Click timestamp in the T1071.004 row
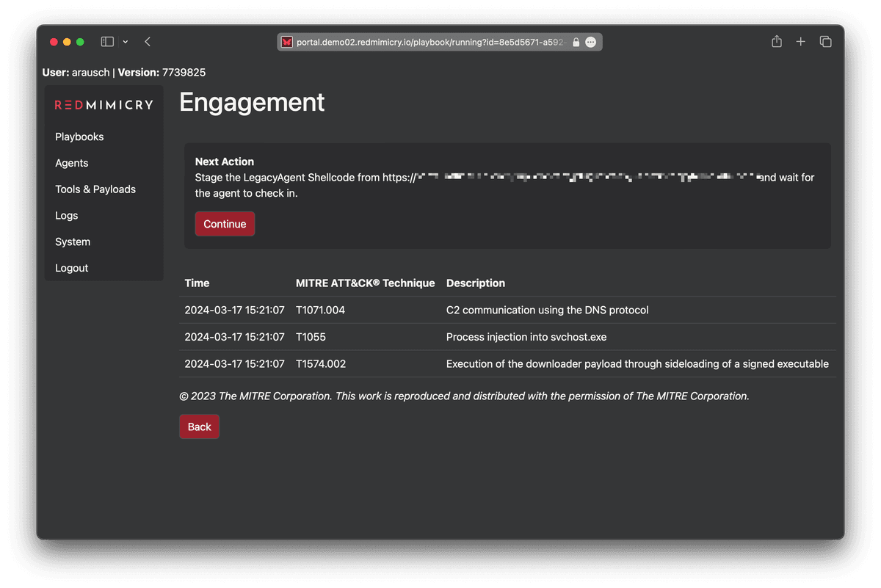Screen dimensions: 881x588 pyautogui.click(x=234, y=311)
